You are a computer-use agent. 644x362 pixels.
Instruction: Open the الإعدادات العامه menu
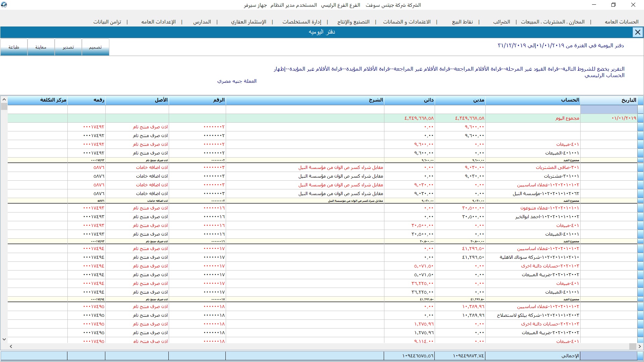(x=158, y=22)
